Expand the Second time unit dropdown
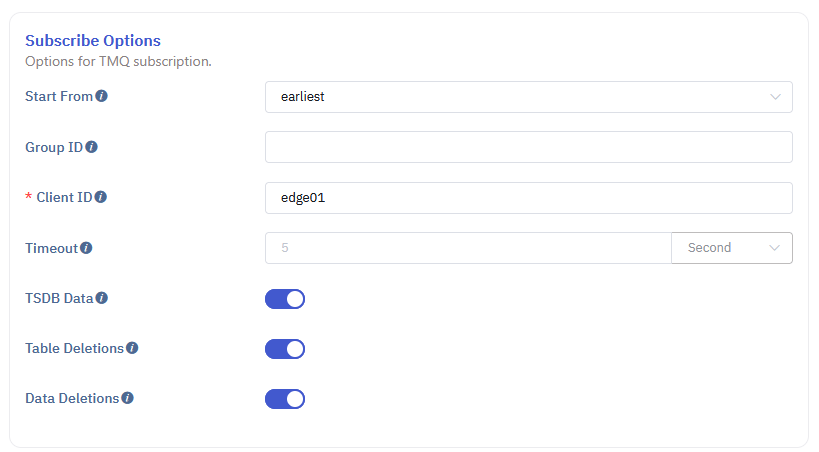This screenshot has height=452, width=819. 732,248
